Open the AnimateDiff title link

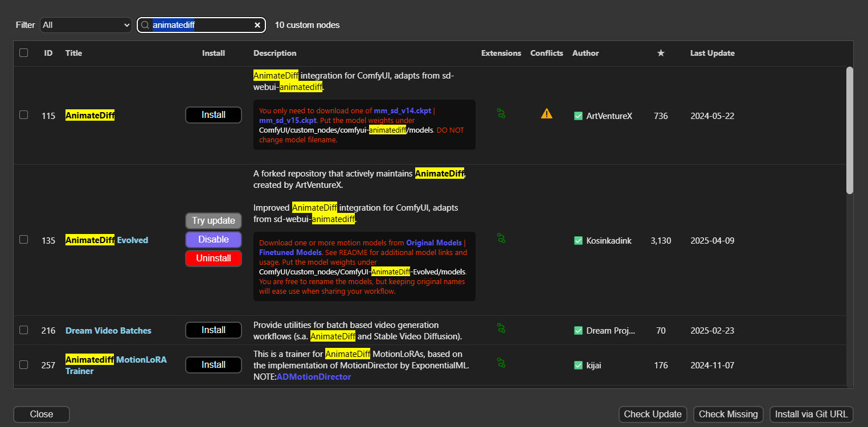coord(90,116)
